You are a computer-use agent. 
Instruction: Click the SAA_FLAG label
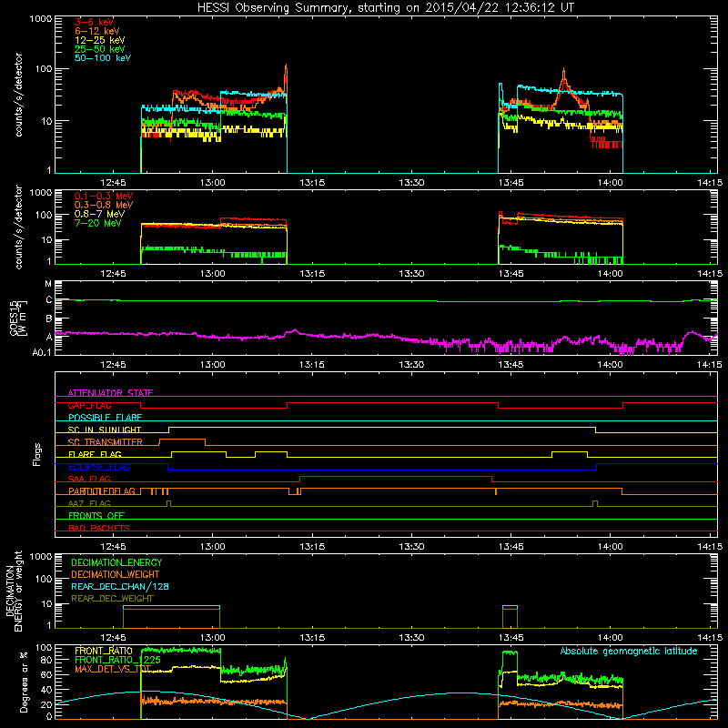point(89,479)
